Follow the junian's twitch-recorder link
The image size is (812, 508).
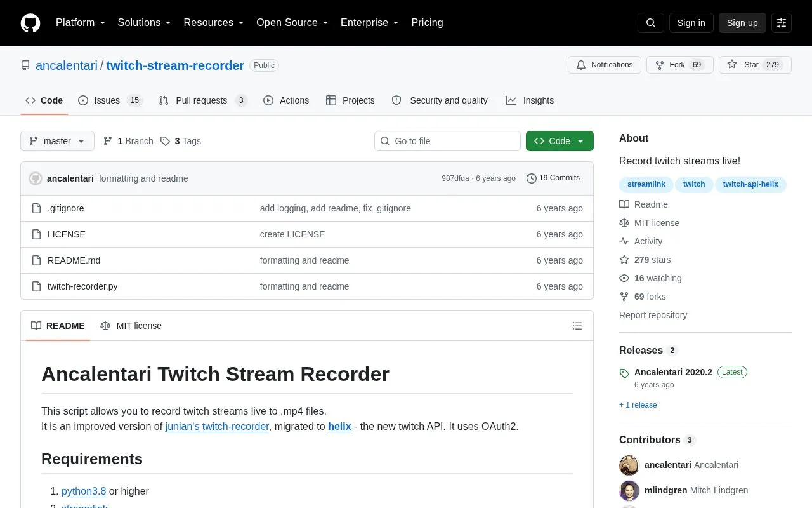[x=217, y=427]
